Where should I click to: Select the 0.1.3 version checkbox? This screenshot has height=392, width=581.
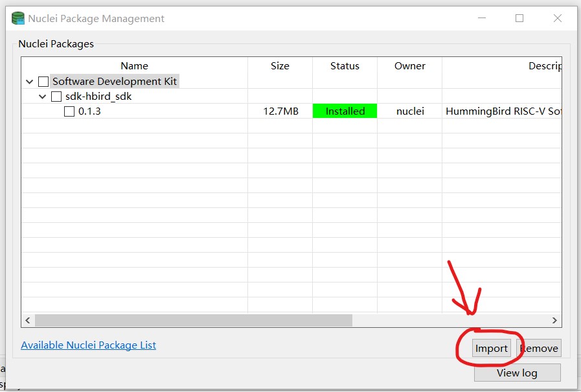pyautogui.click(x=69, y=111)
